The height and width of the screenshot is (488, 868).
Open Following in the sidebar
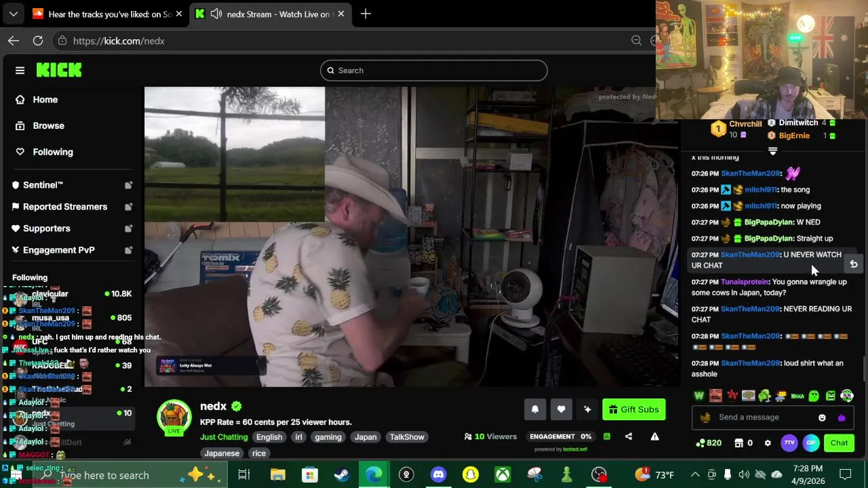coord(44,152)
